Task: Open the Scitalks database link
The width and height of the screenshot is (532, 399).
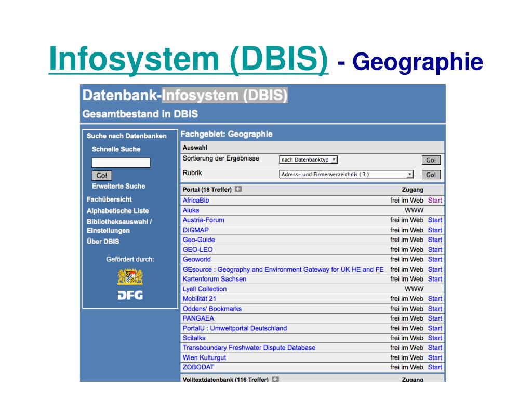Action: point(194,338)
